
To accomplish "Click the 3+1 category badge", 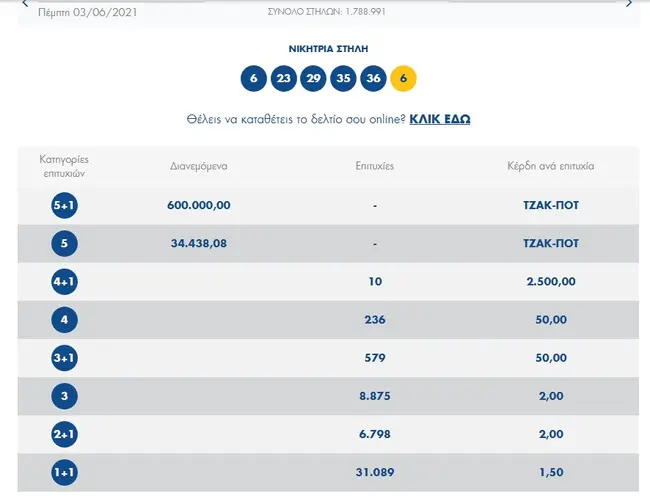I will point(65,358).
